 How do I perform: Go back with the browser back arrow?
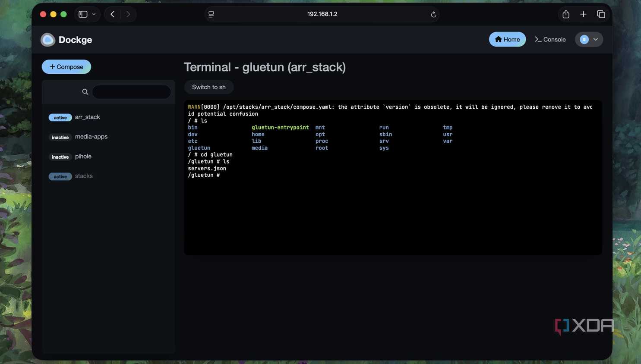(112, 14)
